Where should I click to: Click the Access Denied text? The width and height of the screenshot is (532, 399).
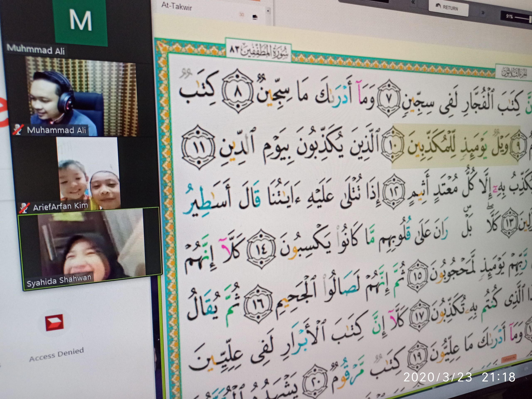[x=57, y=355]
